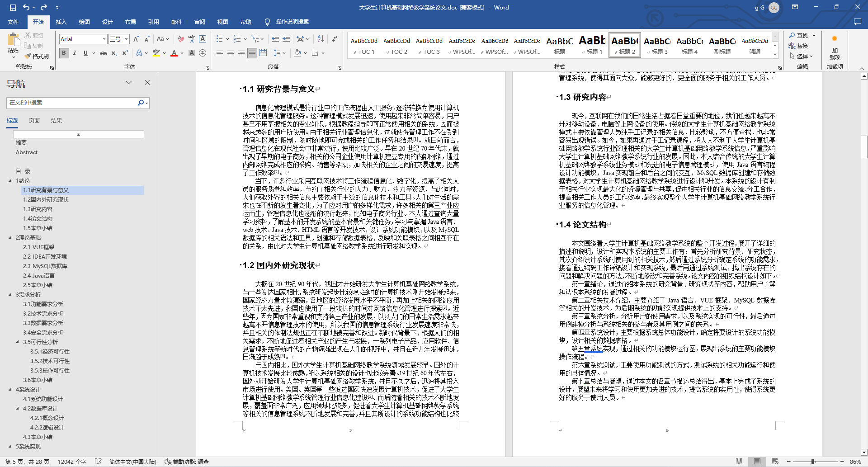Toggle Center paragraph alignment
The width and height of the screenshot is (868, 467).
click(231, 53)
